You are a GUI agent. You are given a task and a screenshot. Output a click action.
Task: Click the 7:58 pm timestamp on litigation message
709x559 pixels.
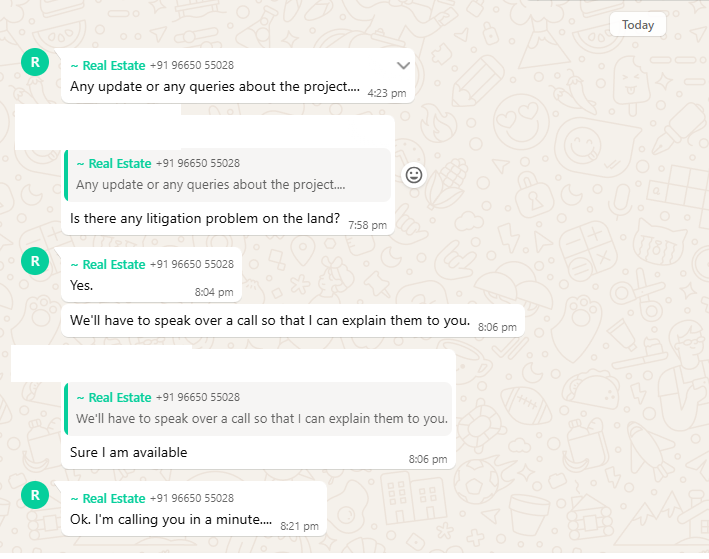click(x=367, y=225)
